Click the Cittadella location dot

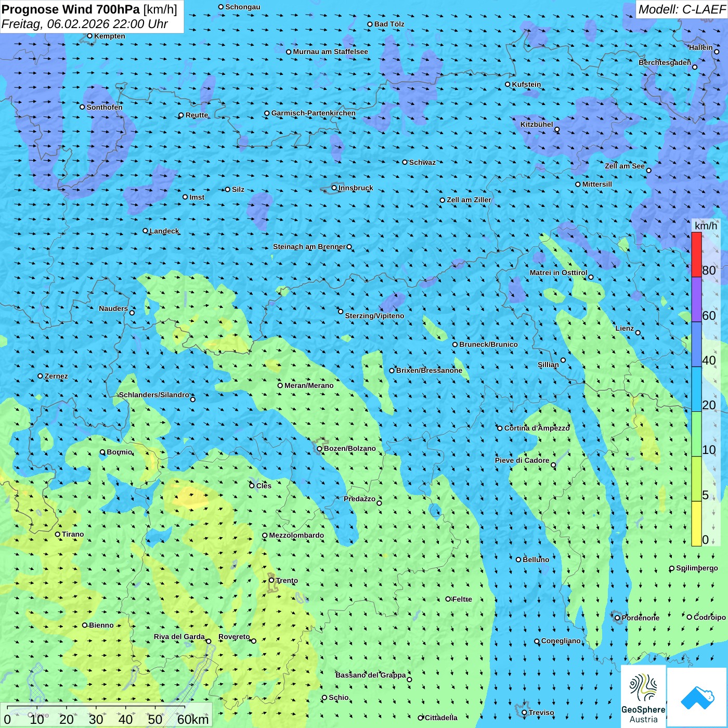click(x=421, y=718)
